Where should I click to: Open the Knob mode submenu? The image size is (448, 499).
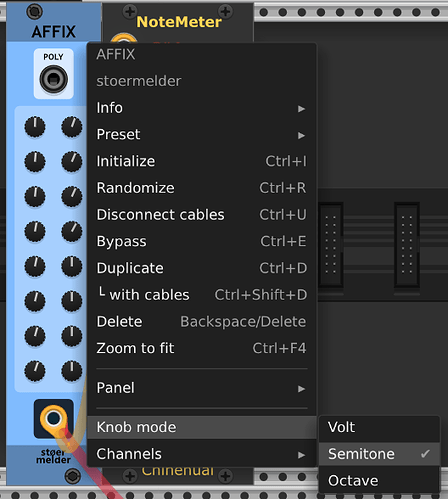(x=201, y=427)
